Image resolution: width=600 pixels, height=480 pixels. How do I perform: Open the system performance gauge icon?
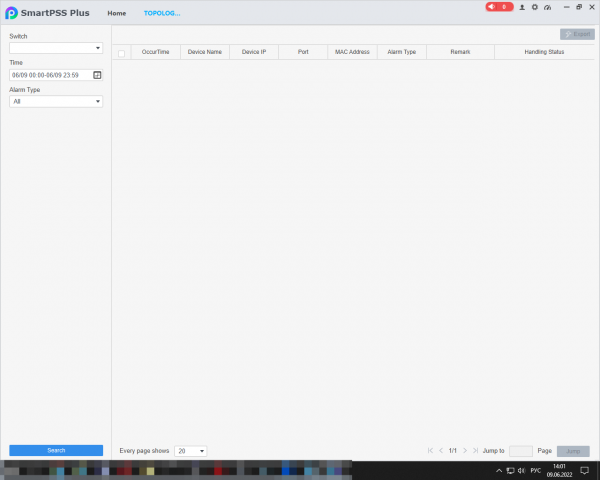coord(548,7)
